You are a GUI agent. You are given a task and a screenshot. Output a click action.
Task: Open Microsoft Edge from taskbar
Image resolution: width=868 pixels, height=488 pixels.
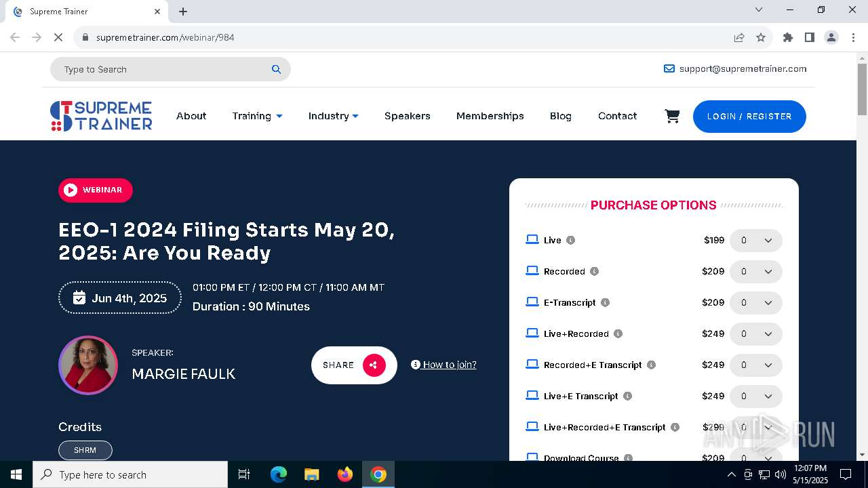tap(279, 474)
